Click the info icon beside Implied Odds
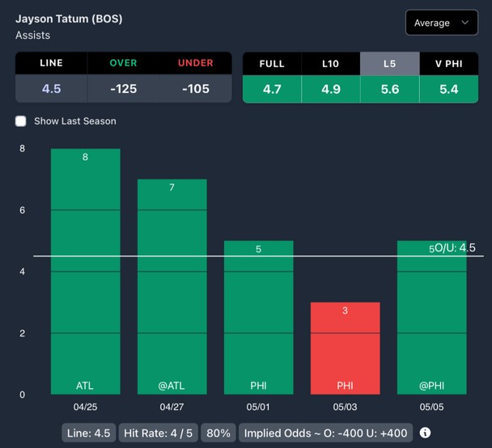Image resolution: width=492 pixels, height=448 pixels. coord(425,433)
